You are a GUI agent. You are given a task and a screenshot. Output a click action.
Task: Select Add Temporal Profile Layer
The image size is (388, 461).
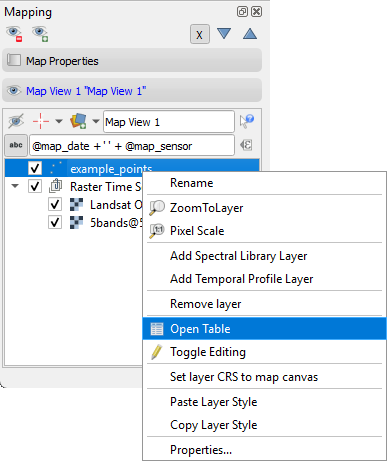[264, 279]
